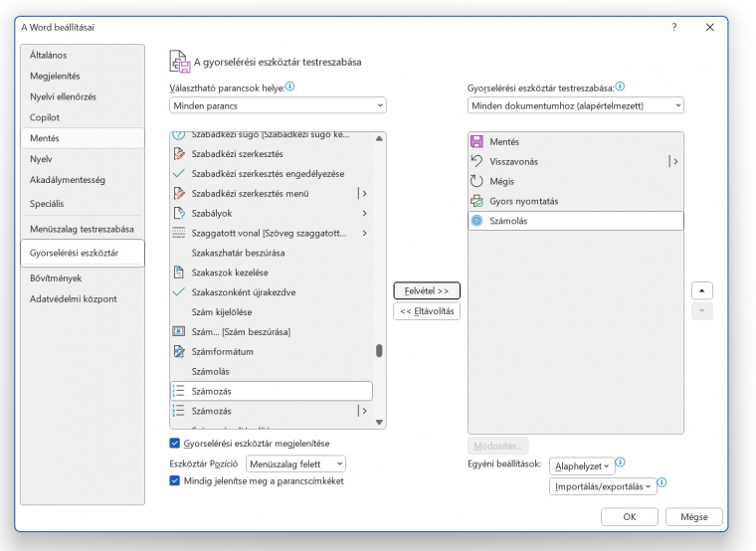The image size is (756, 551).
Task: Select the Szakaszhatár beszúrása command
Action: (272, 253)
